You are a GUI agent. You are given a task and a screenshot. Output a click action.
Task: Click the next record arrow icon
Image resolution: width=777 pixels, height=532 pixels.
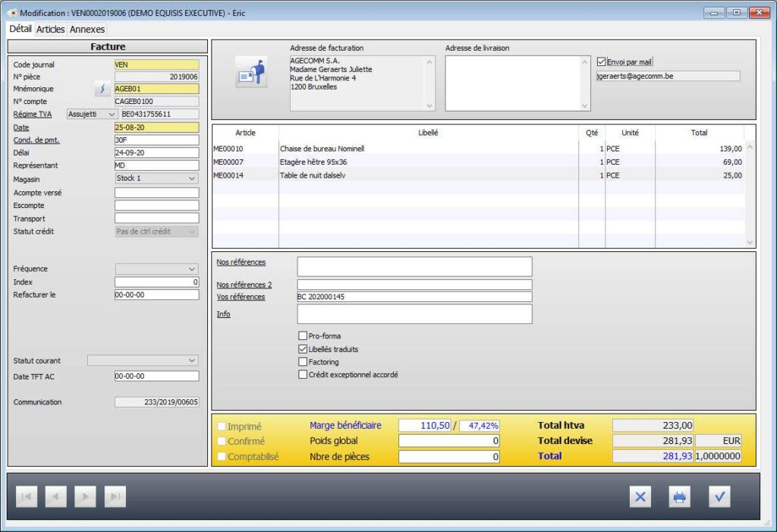(84, 496)
